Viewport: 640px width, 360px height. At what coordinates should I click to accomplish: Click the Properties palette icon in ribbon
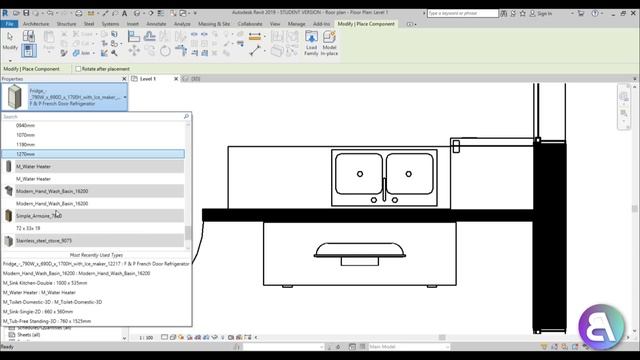28,51
